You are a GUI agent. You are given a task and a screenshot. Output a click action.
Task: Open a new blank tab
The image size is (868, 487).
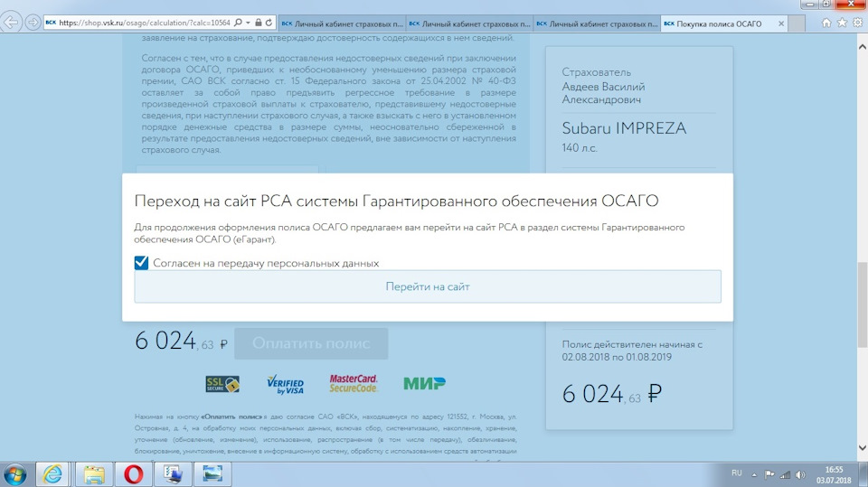tap(796, 23)
